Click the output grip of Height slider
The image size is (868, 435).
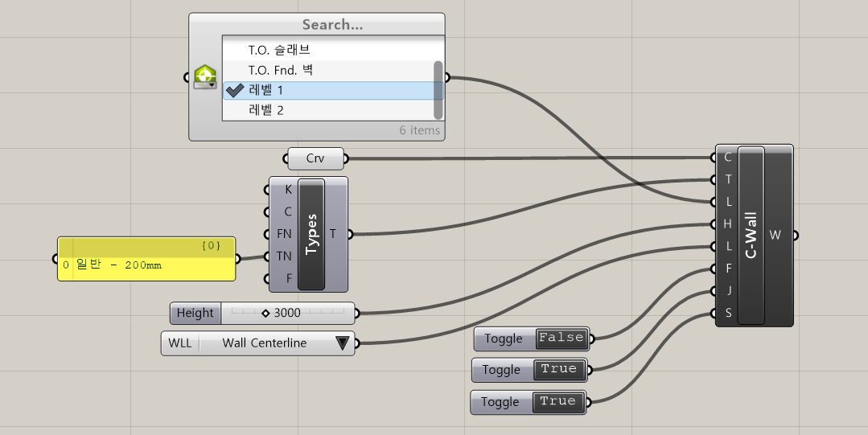point(356,313)
